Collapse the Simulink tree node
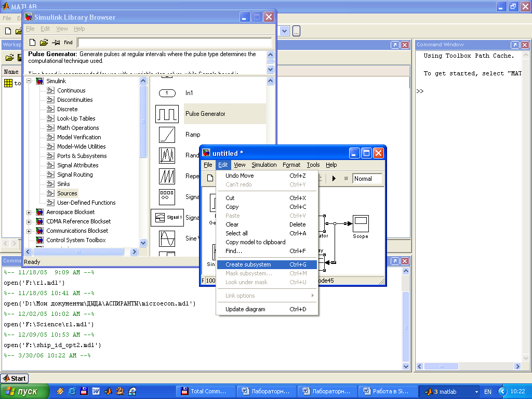 (x=29, y=81)
